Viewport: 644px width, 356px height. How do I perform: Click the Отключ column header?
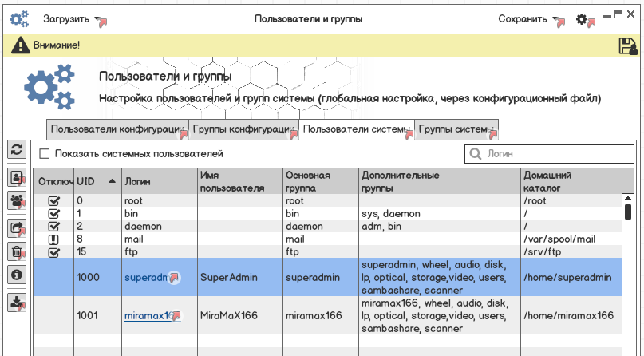(x=53, y=181)
